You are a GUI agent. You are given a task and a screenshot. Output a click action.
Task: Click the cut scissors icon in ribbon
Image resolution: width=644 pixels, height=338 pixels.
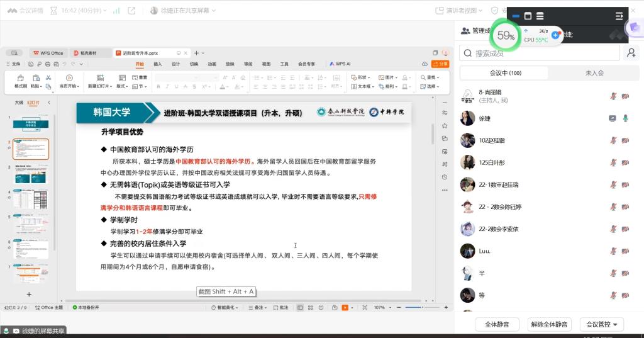tap(48, 77)
